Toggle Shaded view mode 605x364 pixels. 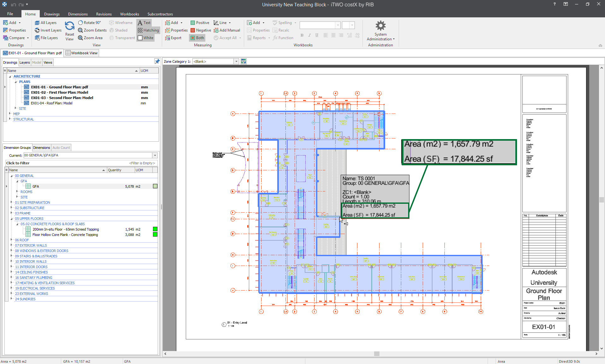click(x=118, y=30)
